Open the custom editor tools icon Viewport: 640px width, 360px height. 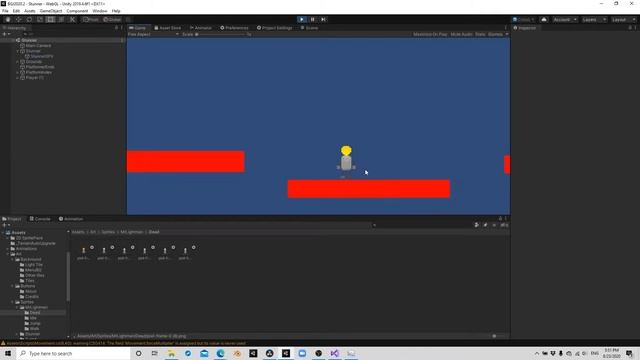[72, 19]
